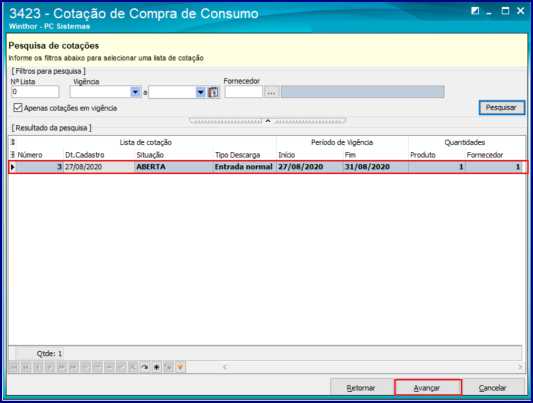Click the Nº Lista input field
533x403 pixels.
(35, 92)
